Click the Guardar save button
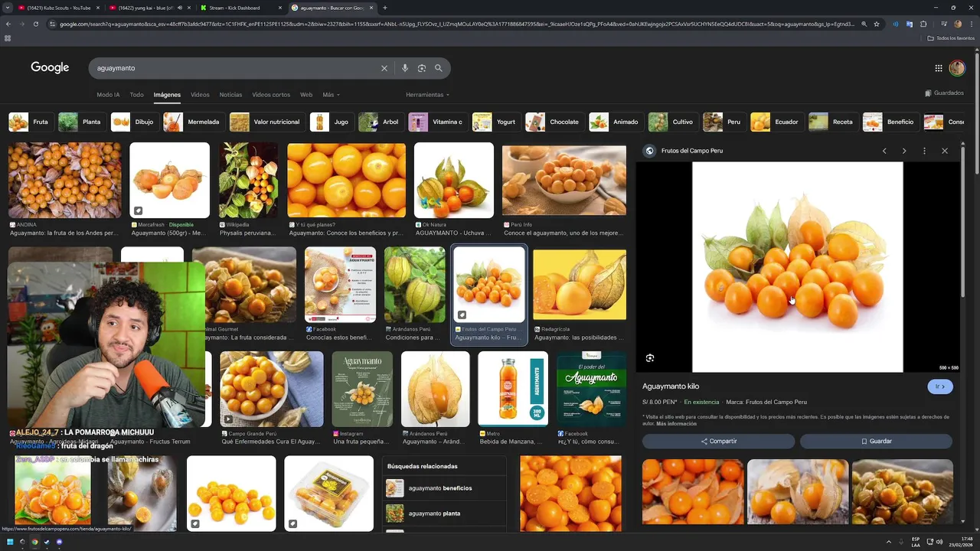The width and height of the screenshot is (980, 551). tap(877, 442)
